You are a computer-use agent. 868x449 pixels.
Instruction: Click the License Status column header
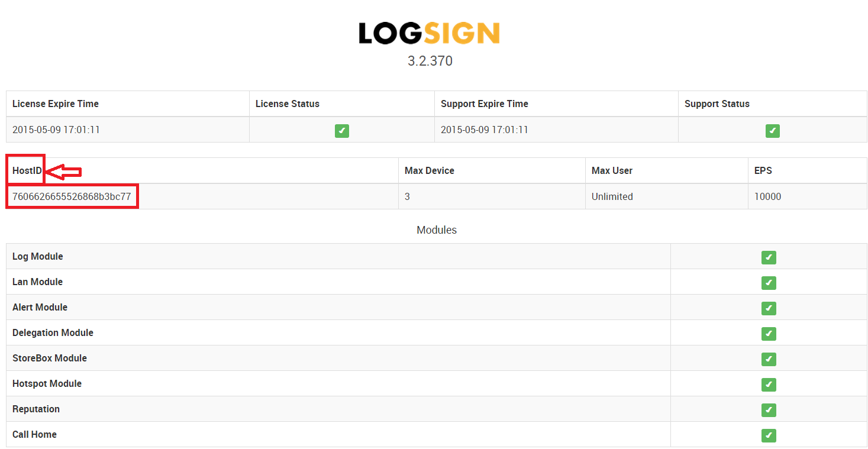(288, 104)
